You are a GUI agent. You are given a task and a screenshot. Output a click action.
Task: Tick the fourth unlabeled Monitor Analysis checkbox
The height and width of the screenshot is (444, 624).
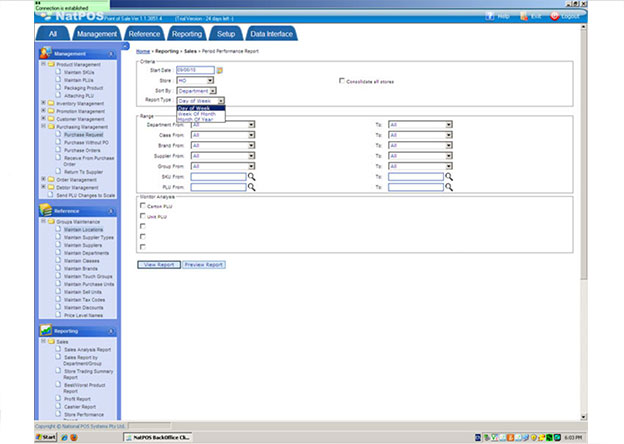click(143, 237)
